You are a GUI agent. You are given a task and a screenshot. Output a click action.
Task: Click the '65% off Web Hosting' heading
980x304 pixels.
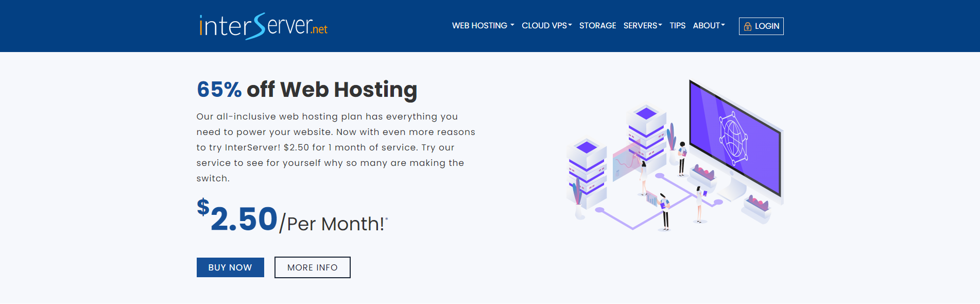pyautogui.click(x=307, y=90)
